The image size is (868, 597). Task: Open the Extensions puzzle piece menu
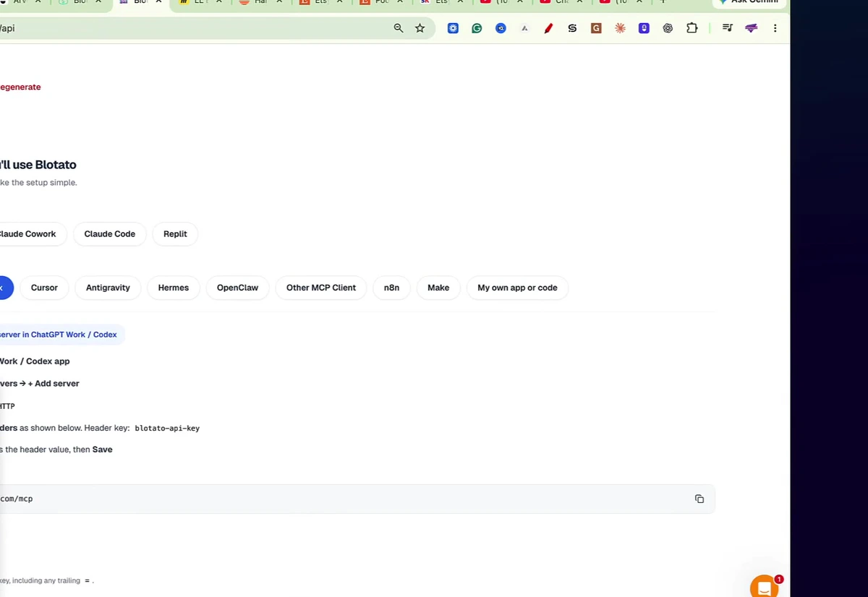point(692,28)
